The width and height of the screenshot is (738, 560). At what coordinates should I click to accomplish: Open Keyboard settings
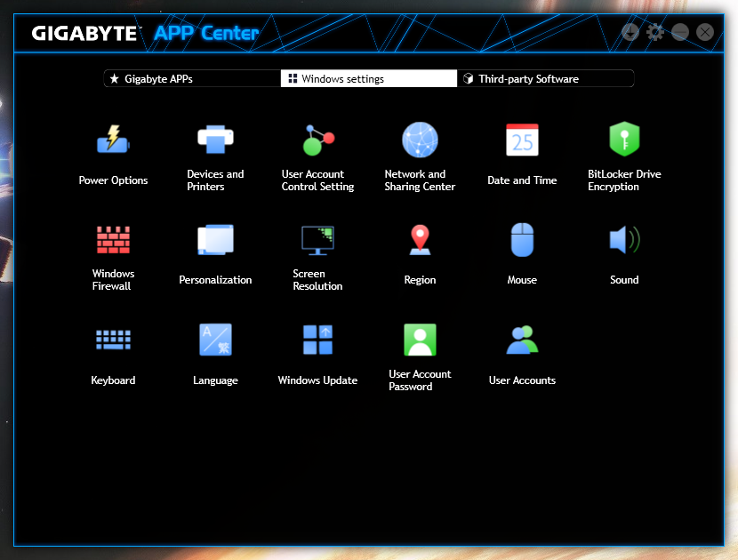click(113, 340)
